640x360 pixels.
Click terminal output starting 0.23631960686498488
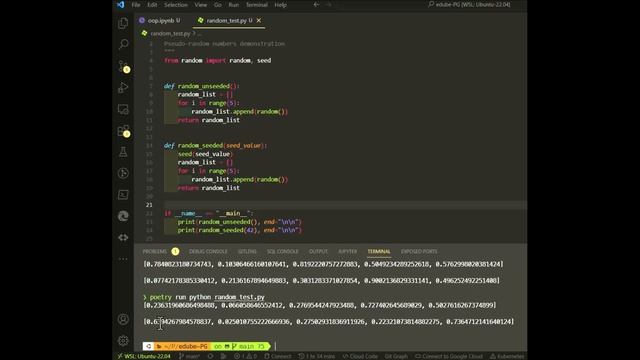pos(320,305)
